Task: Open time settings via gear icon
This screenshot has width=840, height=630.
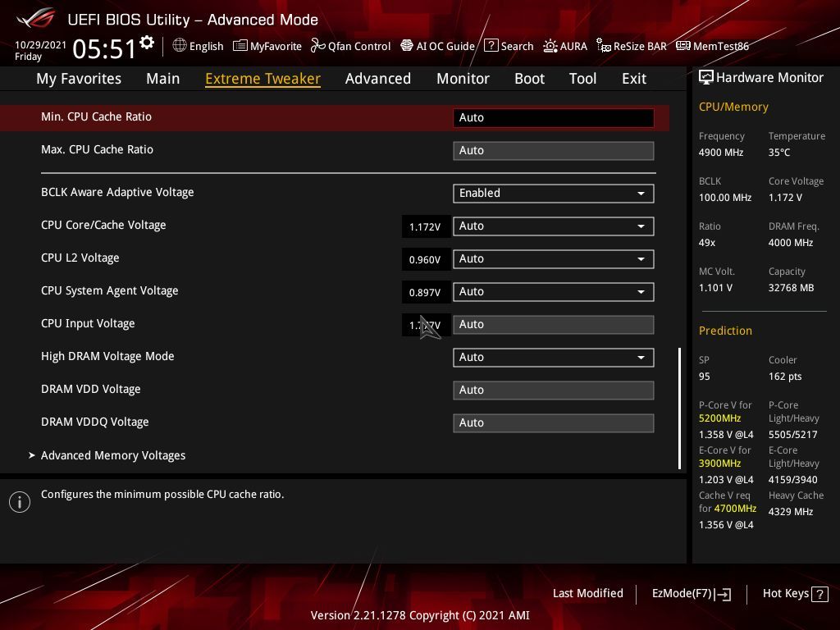Action: point(147,43)
